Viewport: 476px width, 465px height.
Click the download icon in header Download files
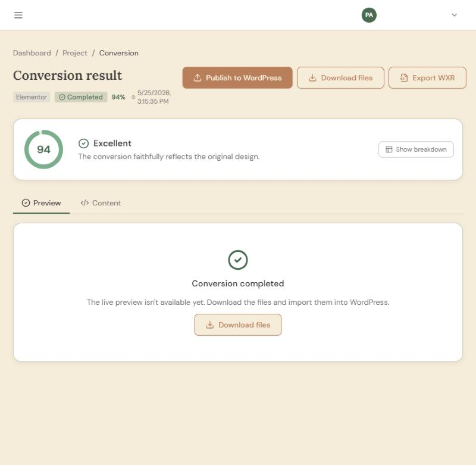coord(312,78)
